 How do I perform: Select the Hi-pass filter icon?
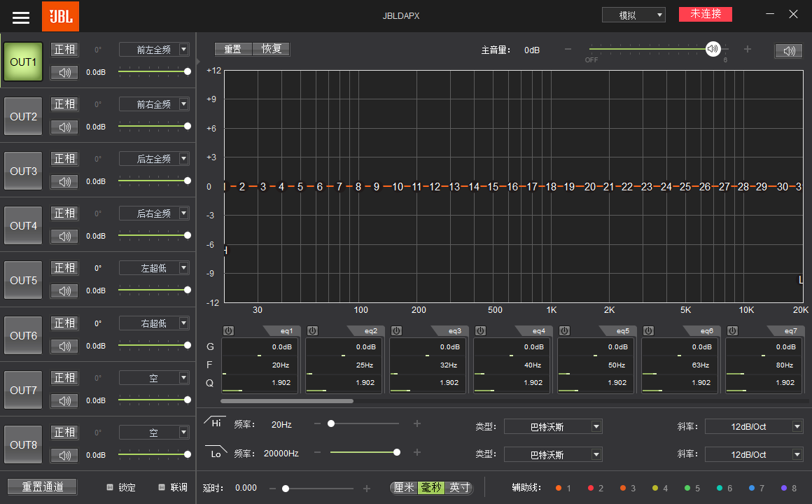coord(214,421)
